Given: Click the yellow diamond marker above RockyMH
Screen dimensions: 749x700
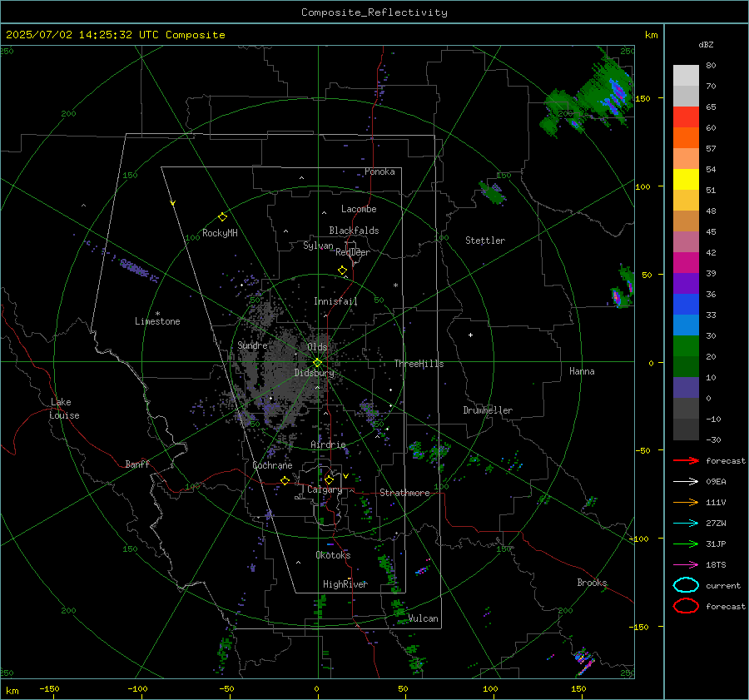Looking at the screenshot, I should point(222,217).
